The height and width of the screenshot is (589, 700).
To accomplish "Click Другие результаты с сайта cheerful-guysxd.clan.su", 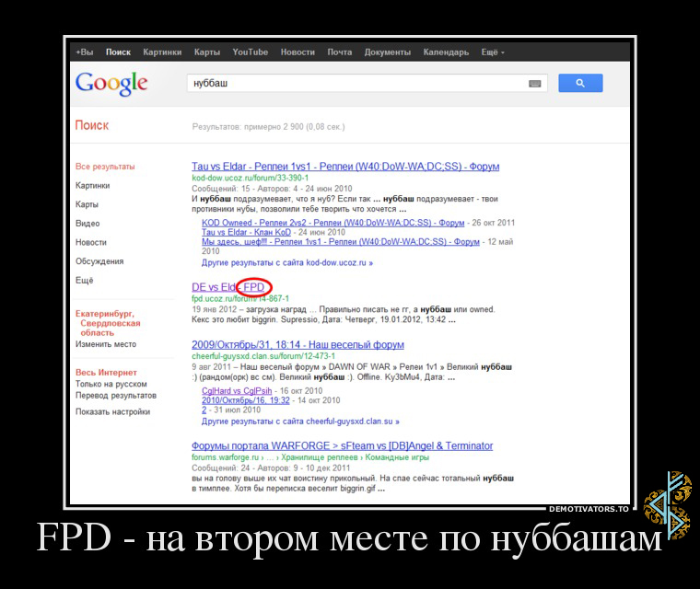I will click(x=300, y=422).
